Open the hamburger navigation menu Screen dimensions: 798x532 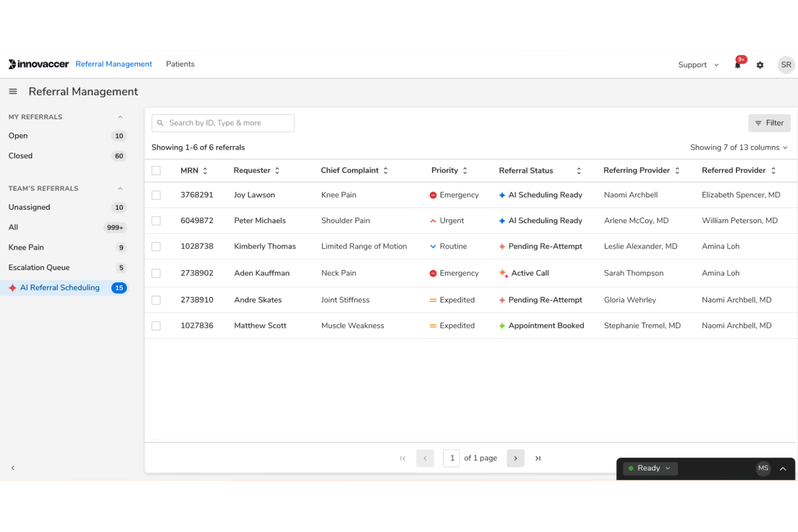pyautogui.click(x=13, y=92)
